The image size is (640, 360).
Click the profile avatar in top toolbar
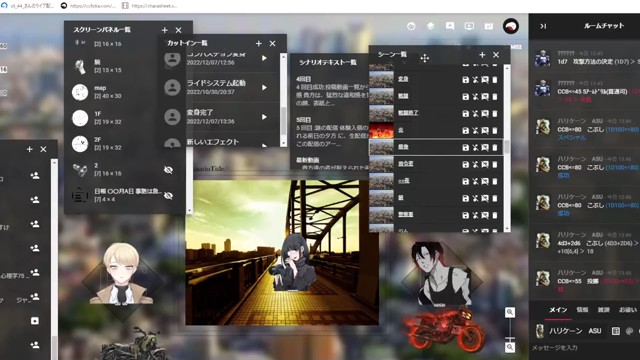click(x=511, y=26)
